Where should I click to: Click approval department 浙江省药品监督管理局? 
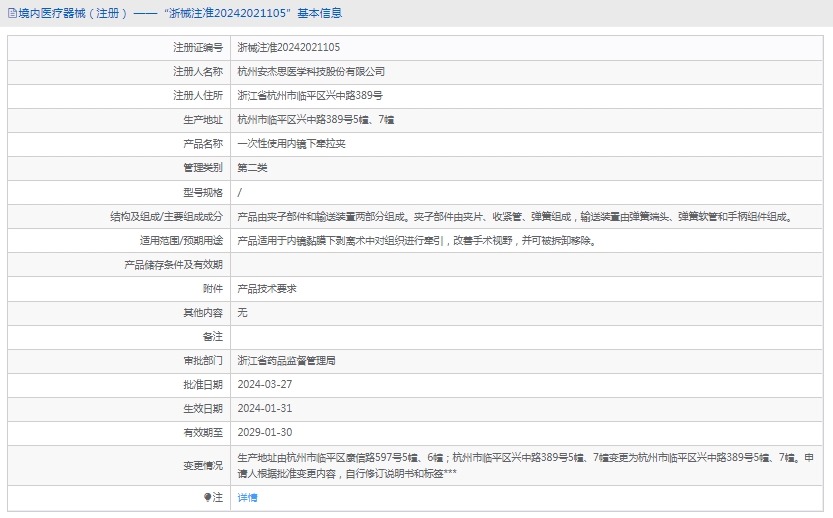tap(286, 360)
